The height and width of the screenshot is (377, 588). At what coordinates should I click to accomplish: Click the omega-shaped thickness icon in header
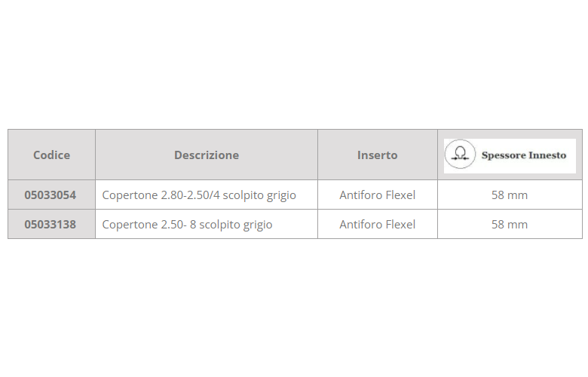pyautogui.click(x=459, y=155)
